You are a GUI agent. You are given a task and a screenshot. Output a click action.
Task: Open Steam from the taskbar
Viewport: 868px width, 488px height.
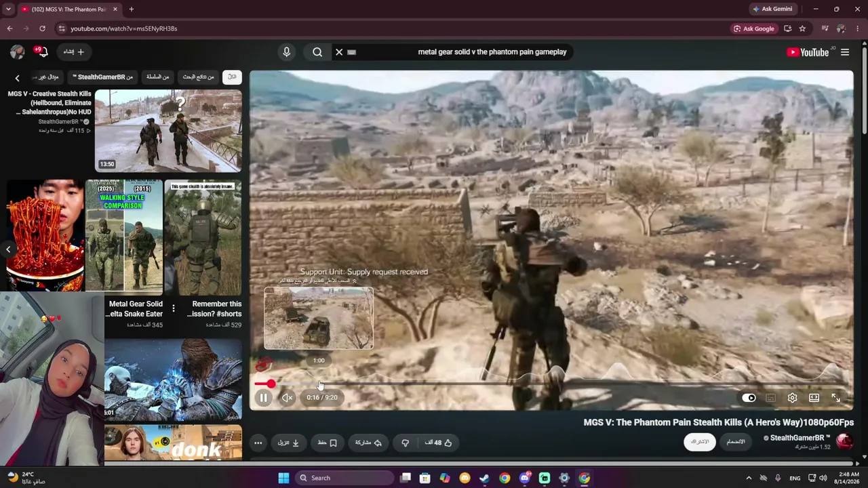[x=484, y=478]
